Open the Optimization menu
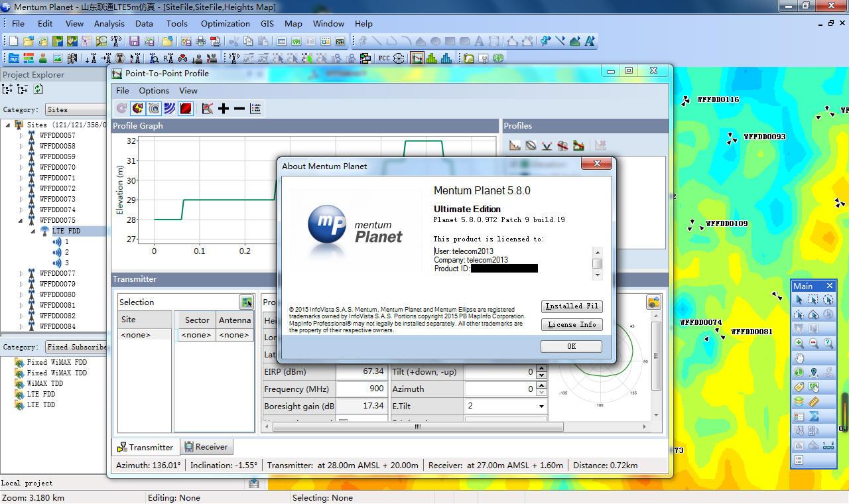The width and height of the screenshot is (849, 504). [x=225, y=23]
